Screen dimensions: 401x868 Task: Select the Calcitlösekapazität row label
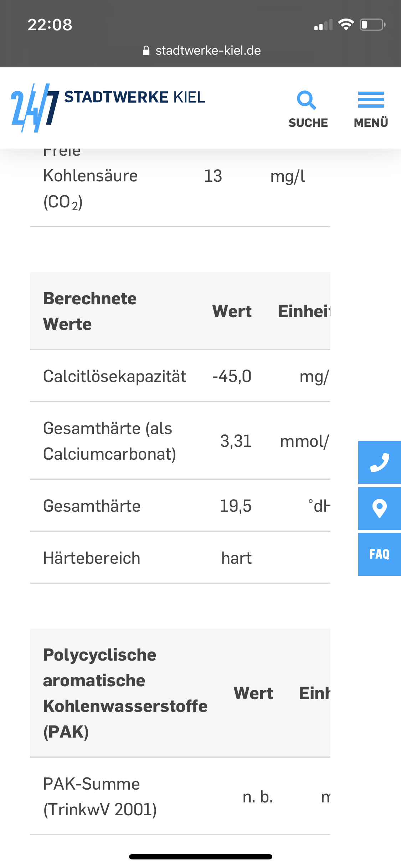(x=114, y=376)
